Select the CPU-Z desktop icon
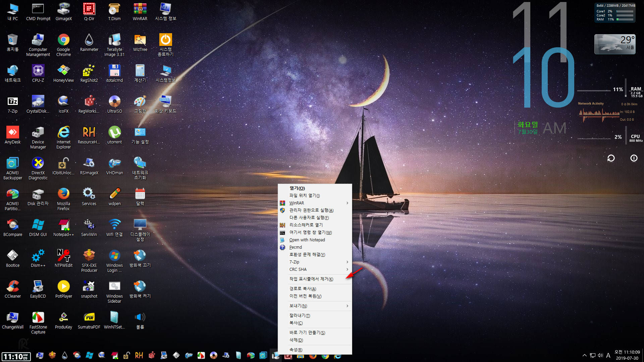 (x=38, y=73)
